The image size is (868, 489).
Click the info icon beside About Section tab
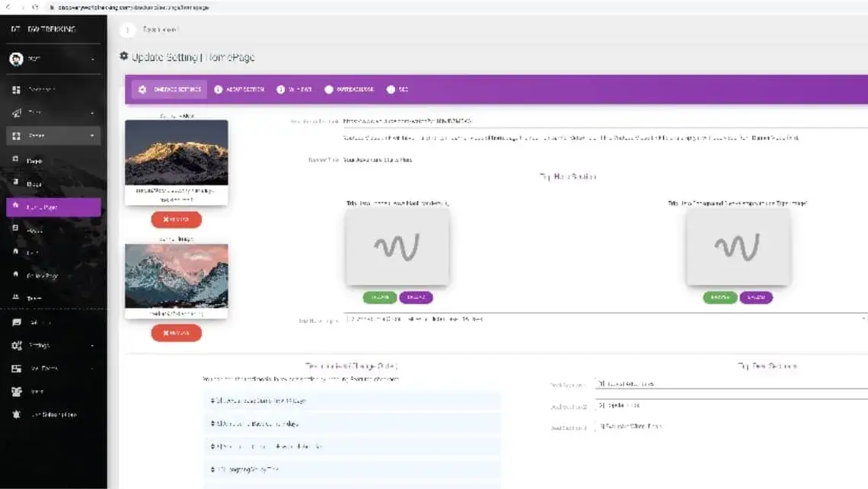[219, 89]
